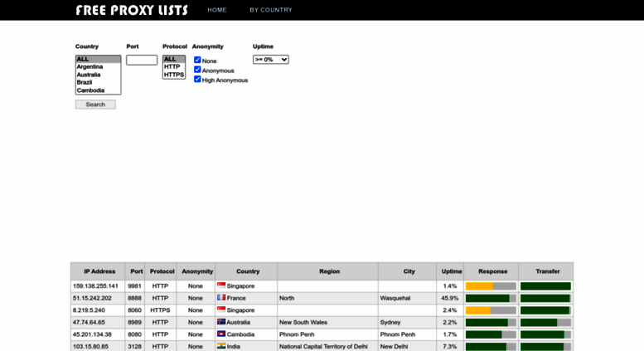The image size is (644, 351).
Task: Select ALL in the Country list
Action: (x=98, y=59)
